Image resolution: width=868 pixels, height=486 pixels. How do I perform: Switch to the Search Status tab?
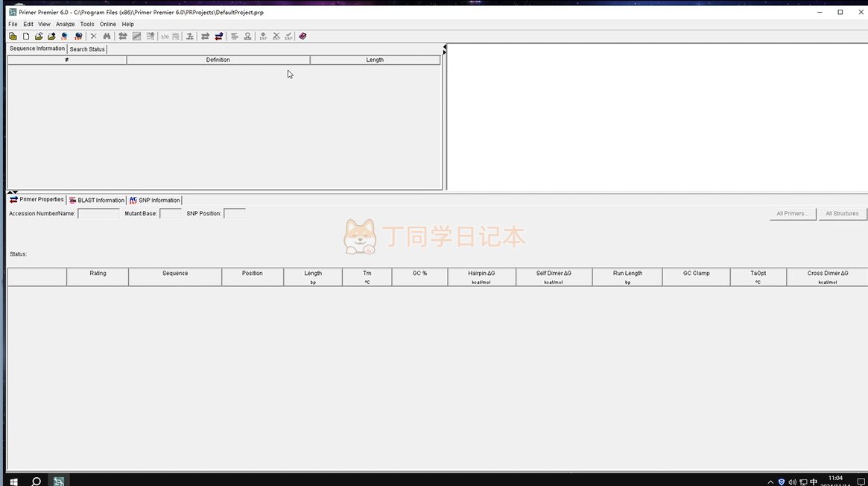click(87, 49)
